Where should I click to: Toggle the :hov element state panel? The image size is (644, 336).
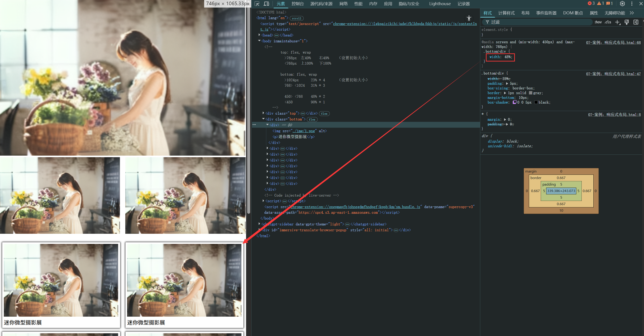click(x=598, y=22)
